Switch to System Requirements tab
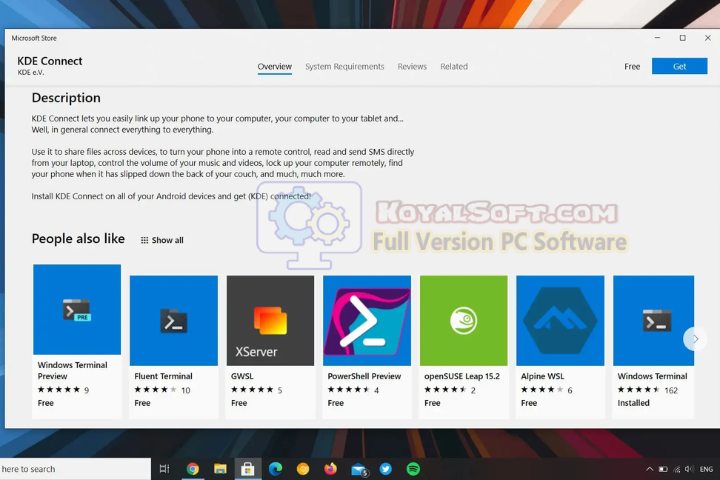 [x=345, y=67]
